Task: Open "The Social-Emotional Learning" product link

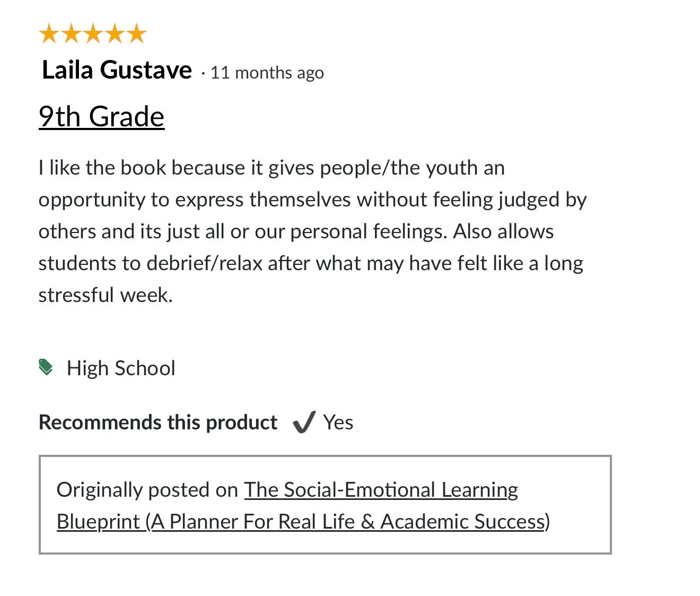Action: click(381, 489)
